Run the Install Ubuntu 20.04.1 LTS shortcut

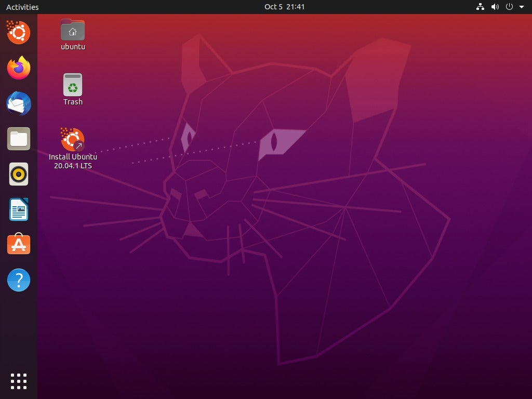click(72, 139)
